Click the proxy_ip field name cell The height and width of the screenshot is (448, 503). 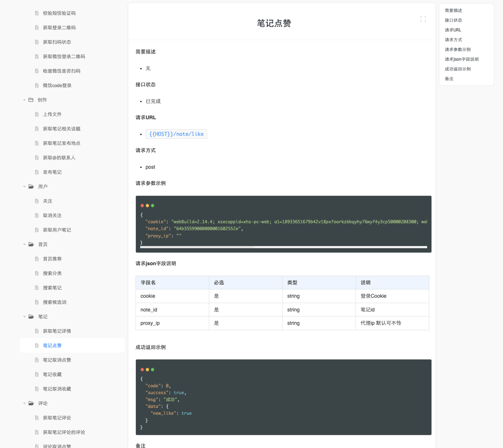[172, 323]
